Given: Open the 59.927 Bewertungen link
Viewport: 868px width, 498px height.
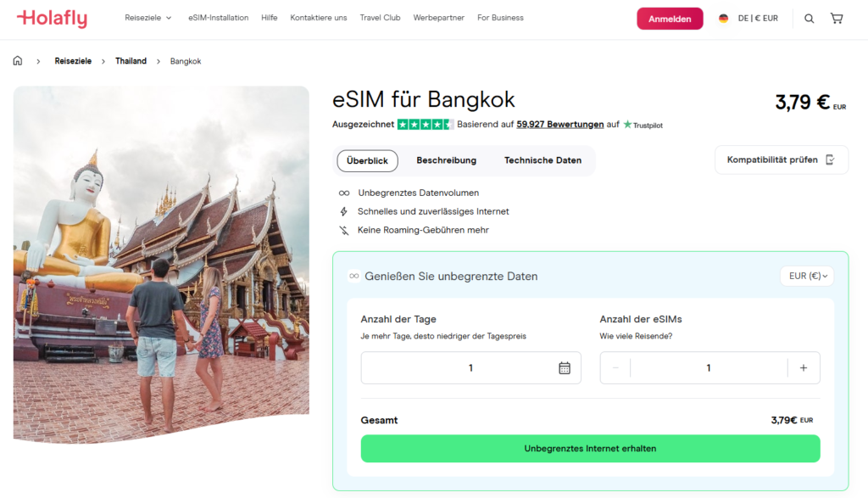Looking at the screenshot, I should [x=559, y=125].
